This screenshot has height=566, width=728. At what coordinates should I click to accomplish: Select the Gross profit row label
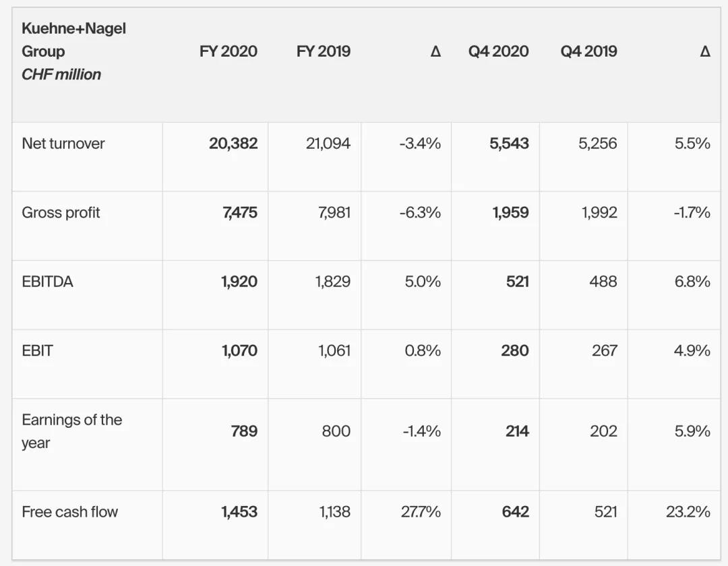pyautogui.click(x=61, y=213)
